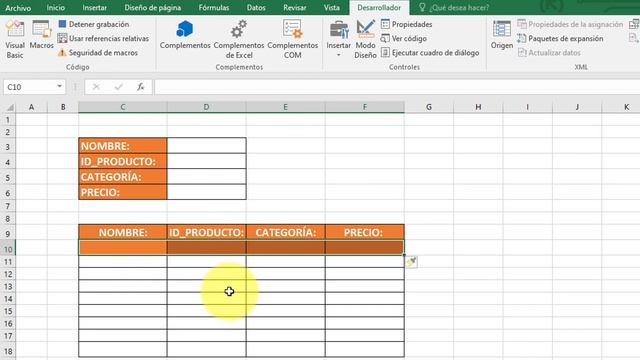The height and width of the screenshot is (360, 640).
Task: Select the Desarrollador tab
Action: click(x=379, y=8)
